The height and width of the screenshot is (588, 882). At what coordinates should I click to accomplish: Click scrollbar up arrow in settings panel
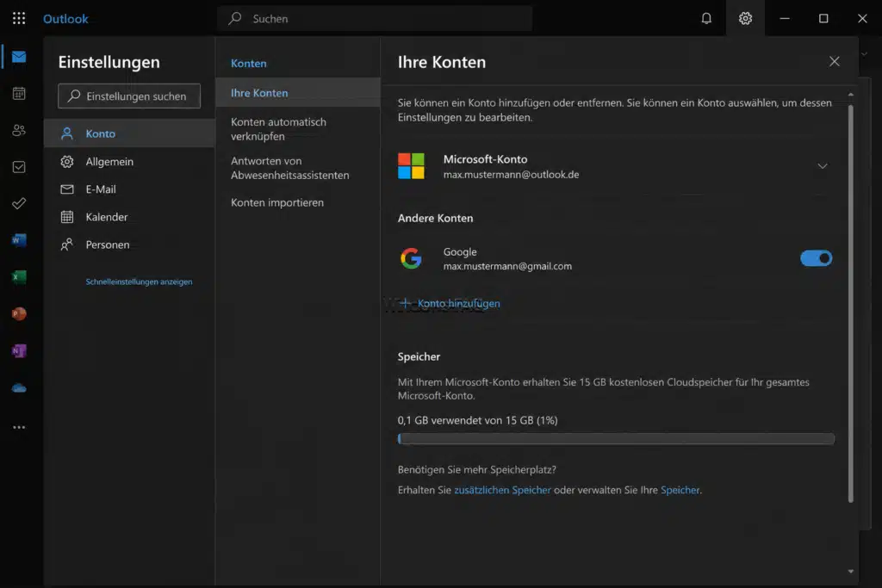(x=850, y=95)
